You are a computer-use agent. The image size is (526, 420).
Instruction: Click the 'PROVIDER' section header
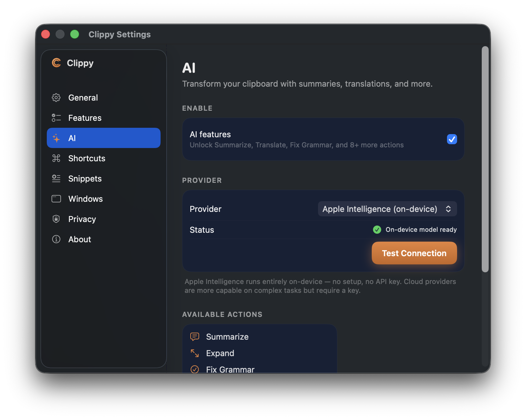click(x=202, y=180)
